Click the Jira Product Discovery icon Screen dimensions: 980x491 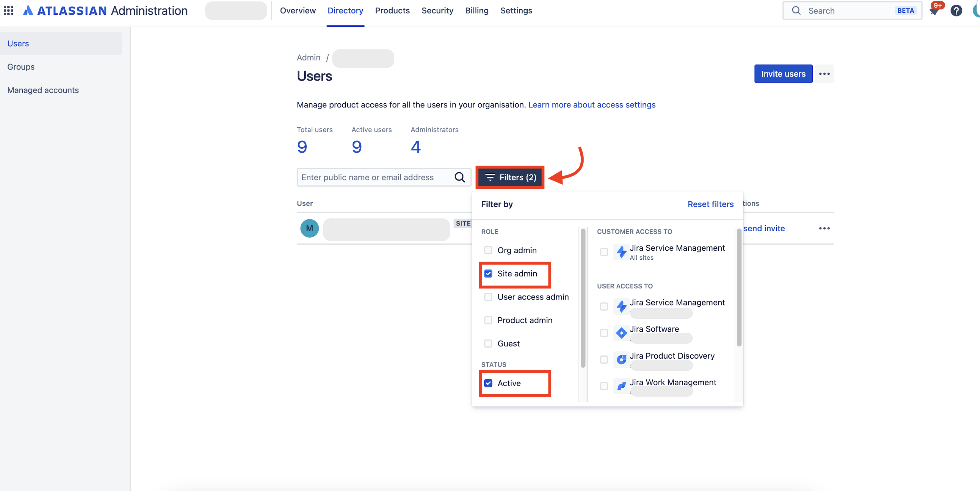[x=621, y=359]
